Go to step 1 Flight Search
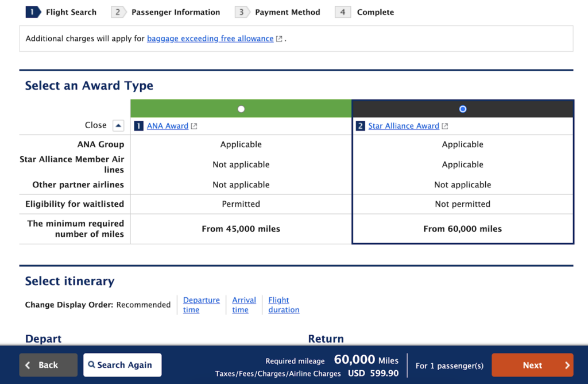Viewport: 588px width, 384px height. click(61, 12)
